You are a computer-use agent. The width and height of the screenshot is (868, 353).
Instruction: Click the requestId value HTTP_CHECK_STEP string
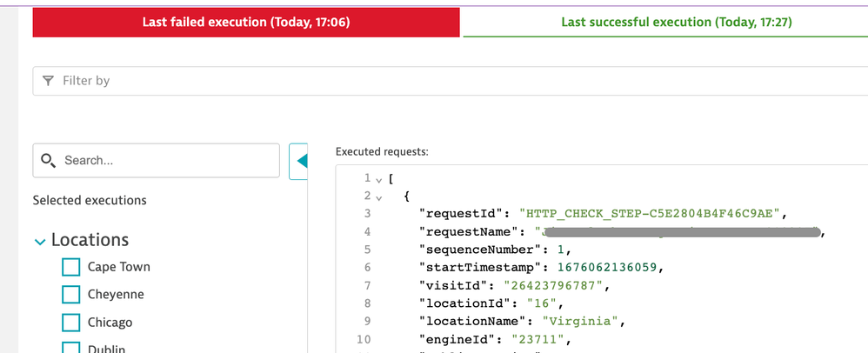[652, 213]
